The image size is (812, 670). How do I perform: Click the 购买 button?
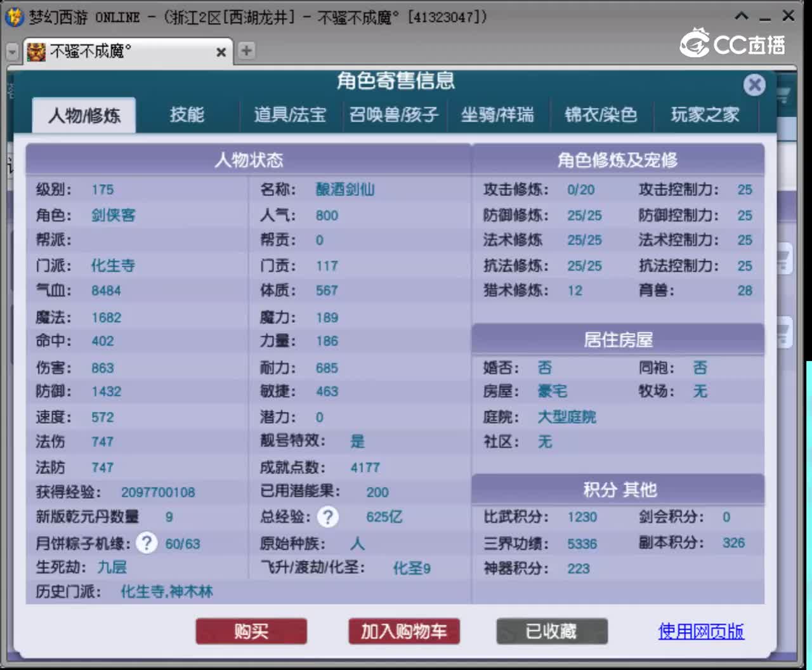[x=251, y=631]
